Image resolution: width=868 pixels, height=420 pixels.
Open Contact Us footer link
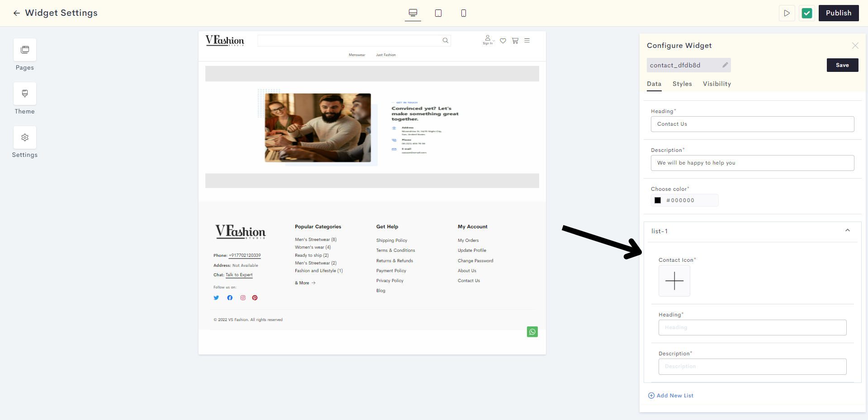469,281
